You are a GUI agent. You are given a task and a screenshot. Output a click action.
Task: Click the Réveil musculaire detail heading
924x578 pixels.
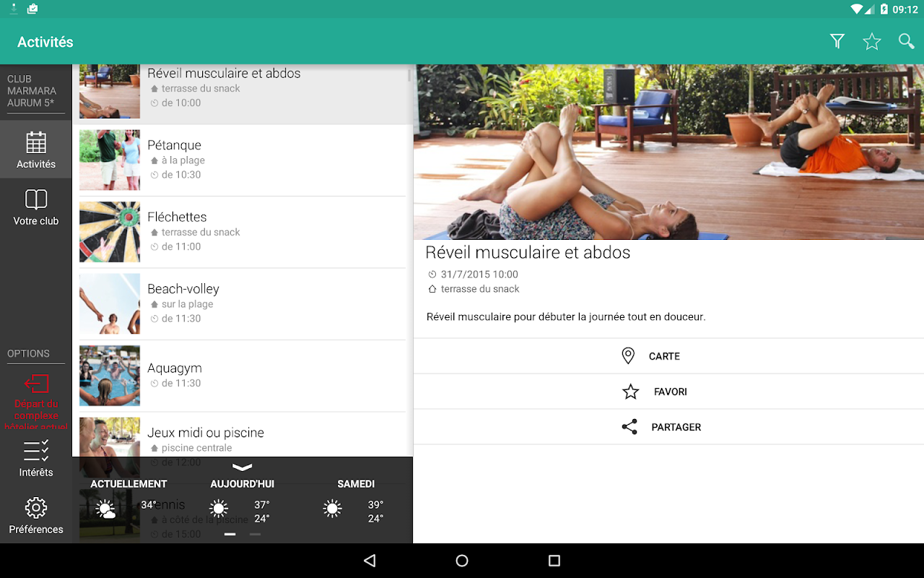(x=528, y=252)
